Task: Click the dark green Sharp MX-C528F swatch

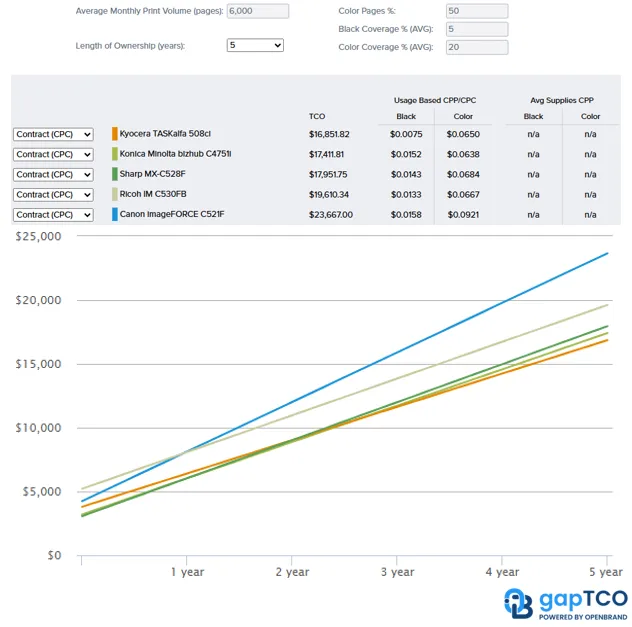Action: (115, 174)
